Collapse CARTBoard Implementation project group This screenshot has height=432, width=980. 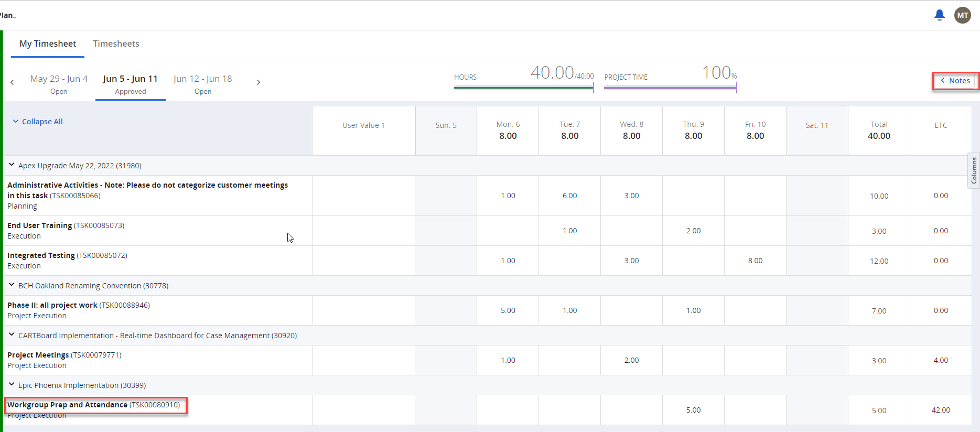(12, 335)
